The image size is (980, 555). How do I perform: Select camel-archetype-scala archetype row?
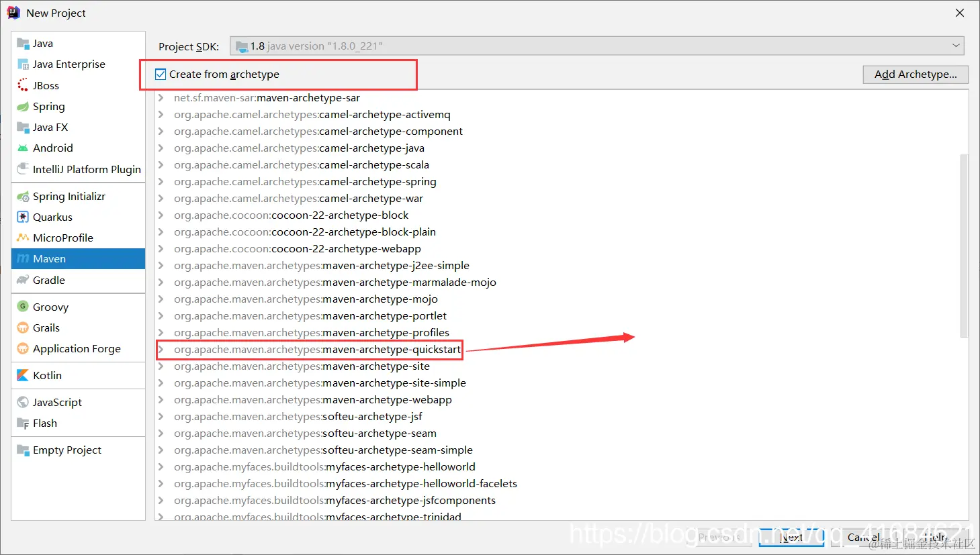(562, 164)
